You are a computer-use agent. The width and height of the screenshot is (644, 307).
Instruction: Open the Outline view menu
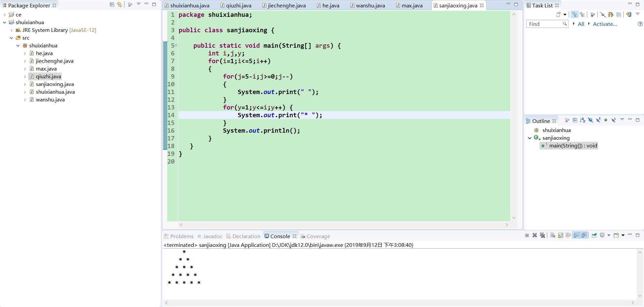pos(622,120)
